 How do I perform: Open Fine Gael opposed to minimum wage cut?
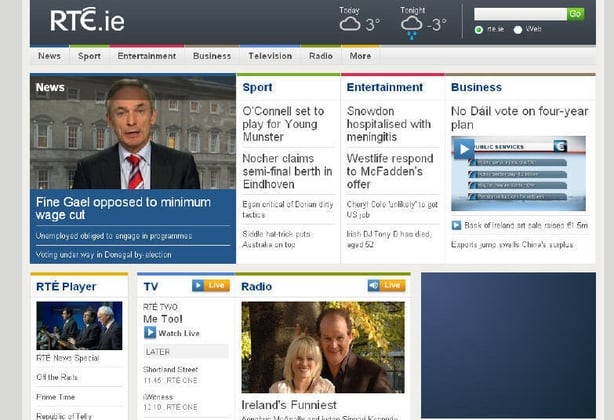(123, 208)
